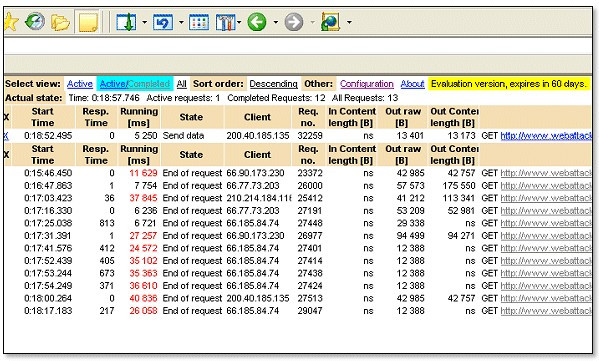Click the window icon with green down arrow

pyautogui.click(x=126, y=22)
